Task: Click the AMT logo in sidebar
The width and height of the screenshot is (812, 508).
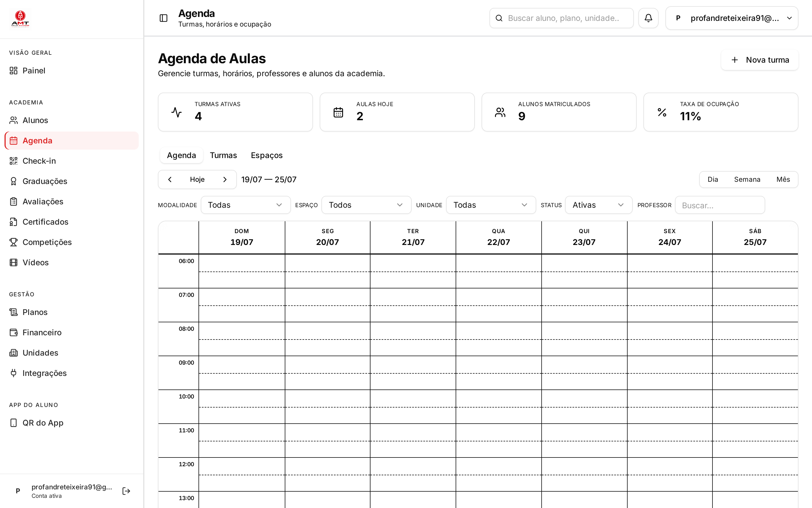Action: tap(20, 19)
